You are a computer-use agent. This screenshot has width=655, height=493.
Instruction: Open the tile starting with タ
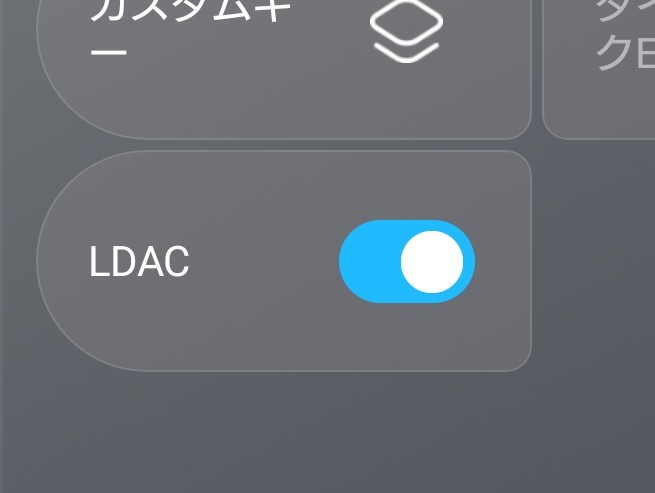click(x=599, y=69)
